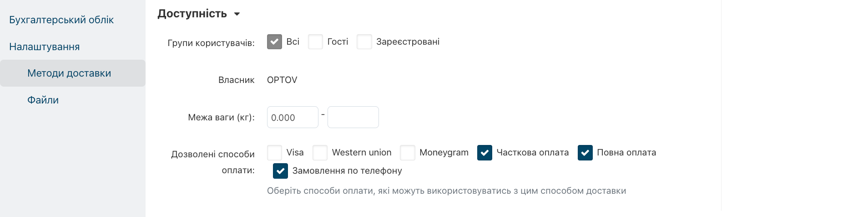The image size is (868, 217).
Task: Uncheck the Всі user group checkbox
Action: (x=274, y=42)
